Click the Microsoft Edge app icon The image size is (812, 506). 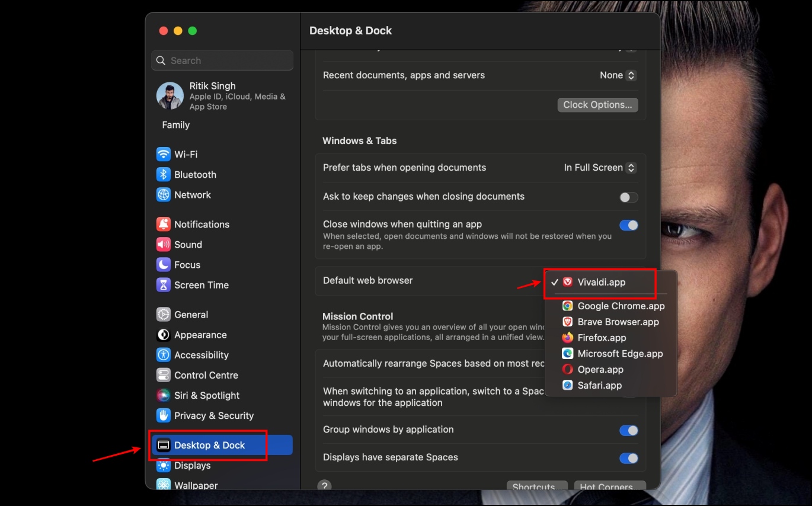click(x=568, y=354)
